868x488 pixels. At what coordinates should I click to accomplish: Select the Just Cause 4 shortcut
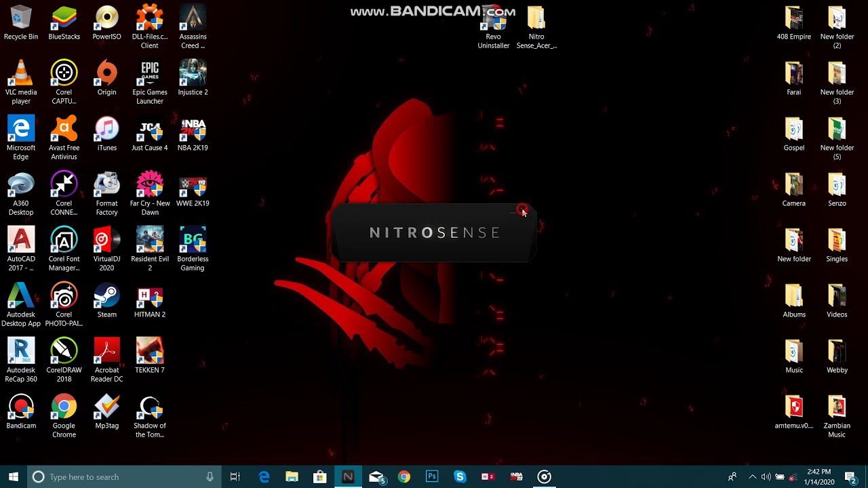click(x=150, y=134)
